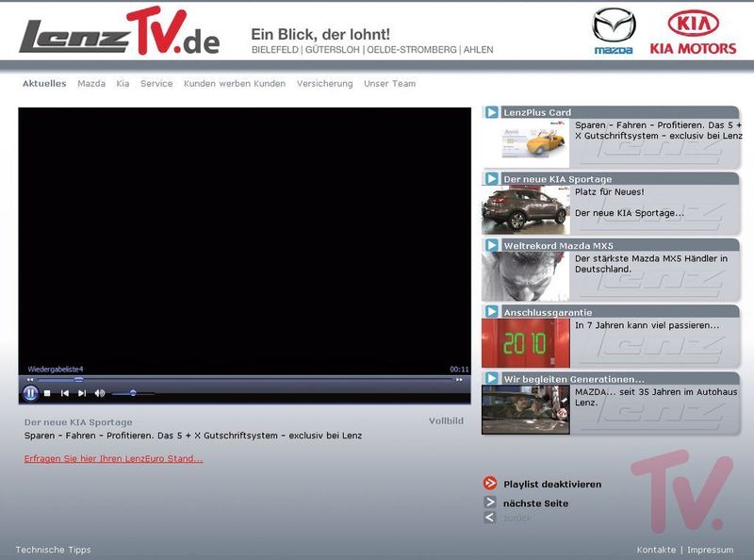Image resolution: width=754 pixels, height=560 pixels.
Task: Click the Weltrekord Mazda MX5 title
Action: (x=558, y=246)
